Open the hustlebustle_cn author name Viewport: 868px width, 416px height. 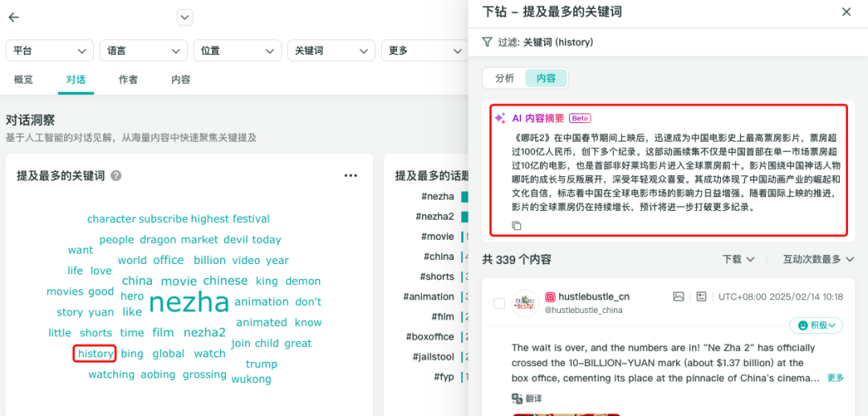[x=594, y=296]
